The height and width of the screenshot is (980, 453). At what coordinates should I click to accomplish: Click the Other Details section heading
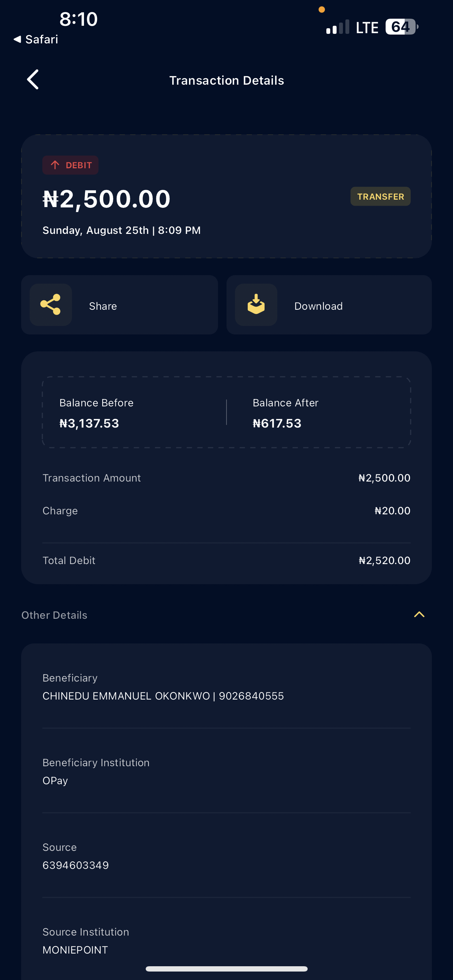point(54,615)
